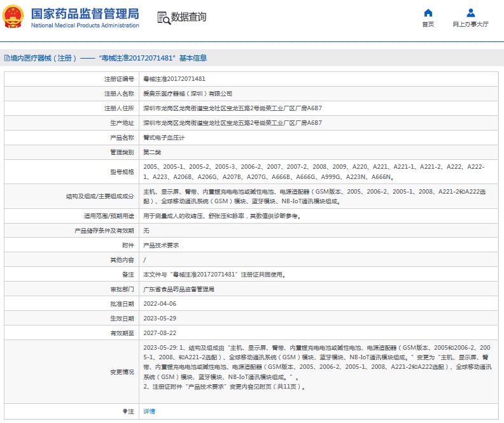Click the 附件 label
This screenshot has height=423, width=504.
point(129,245)
